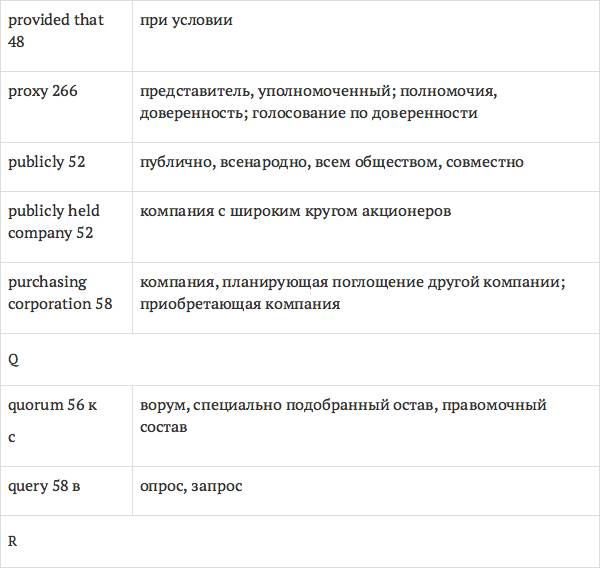Click page number 48 under 'provided that'
This screenshot has height=588, width=600.
(16, 41)
